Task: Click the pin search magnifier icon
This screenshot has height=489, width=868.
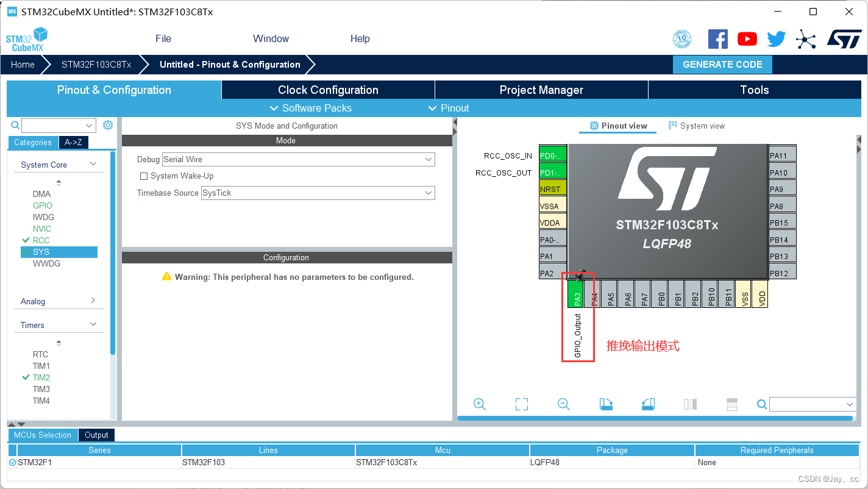Action: pyautogui.click(x=762, y=404)
